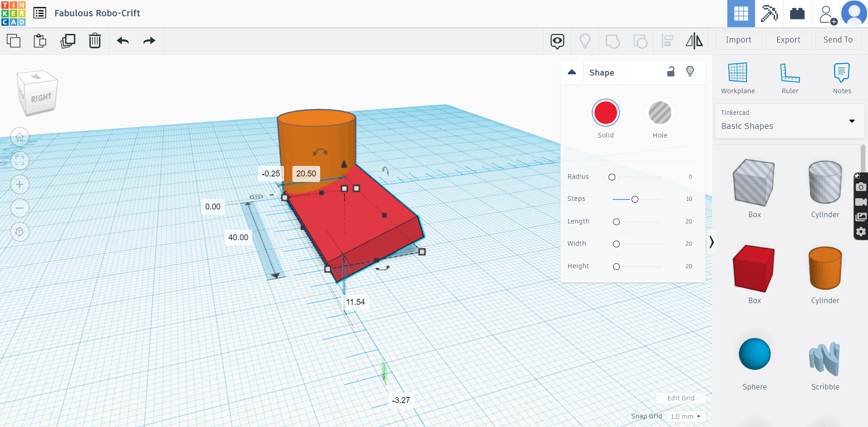
Task: Open the Snap Grid 1.0 mm dropdown
Action: 685,416
